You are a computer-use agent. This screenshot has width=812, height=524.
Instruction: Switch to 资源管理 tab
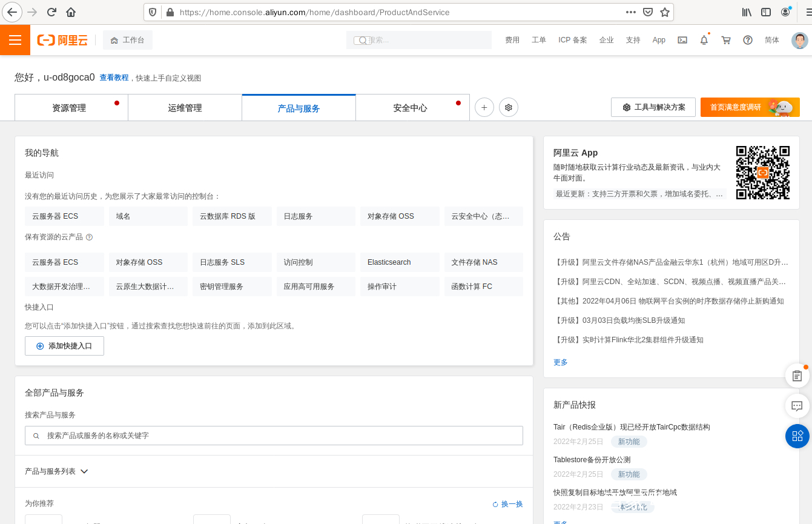(x=71, y=108)
